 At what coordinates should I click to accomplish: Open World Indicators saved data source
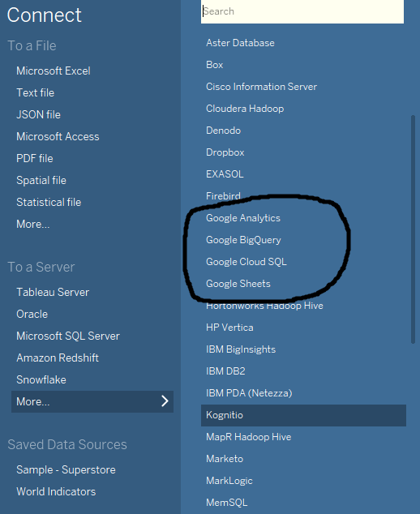point(56,492)
